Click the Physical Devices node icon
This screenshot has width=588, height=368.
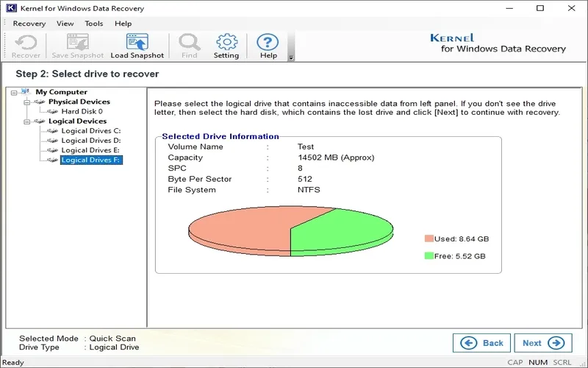tap(39, 102)
